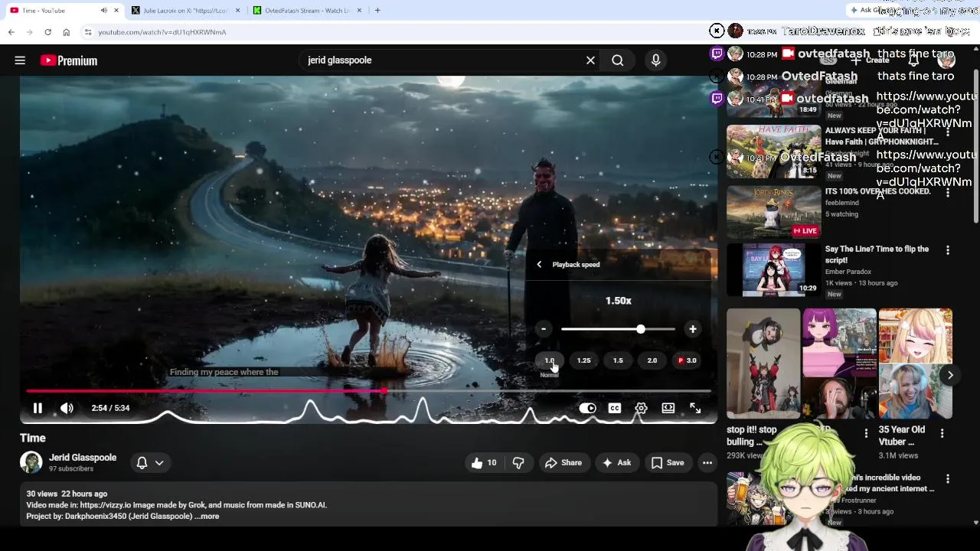The width and height of the screenshot is (980, 551).
Task: Switch to OvtedFatash Stream tab
Action: click(x=306, y=11)
